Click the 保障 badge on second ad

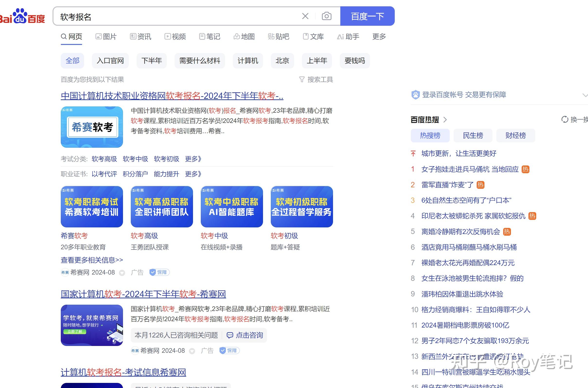pos(229,350)
